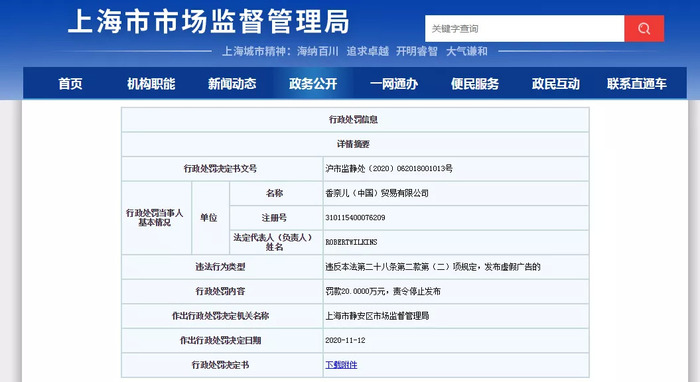This screenshot has width=700, height=382.
Task: Select decision date 2020-11-12
Action: (345, 340)
